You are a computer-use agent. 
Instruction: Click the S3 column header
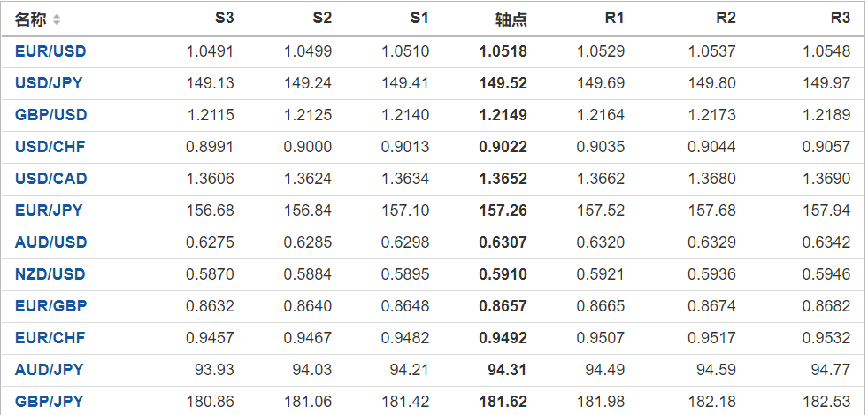point(224,19)
